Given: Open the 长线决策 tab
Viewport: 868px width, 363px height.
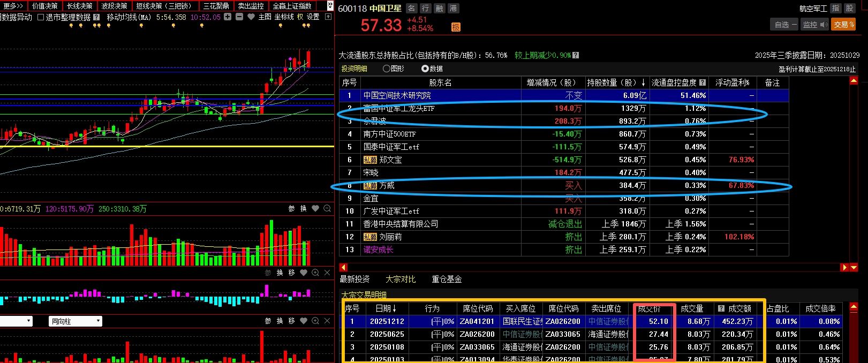Looking at the screenshot, I should tap(80, 6).
